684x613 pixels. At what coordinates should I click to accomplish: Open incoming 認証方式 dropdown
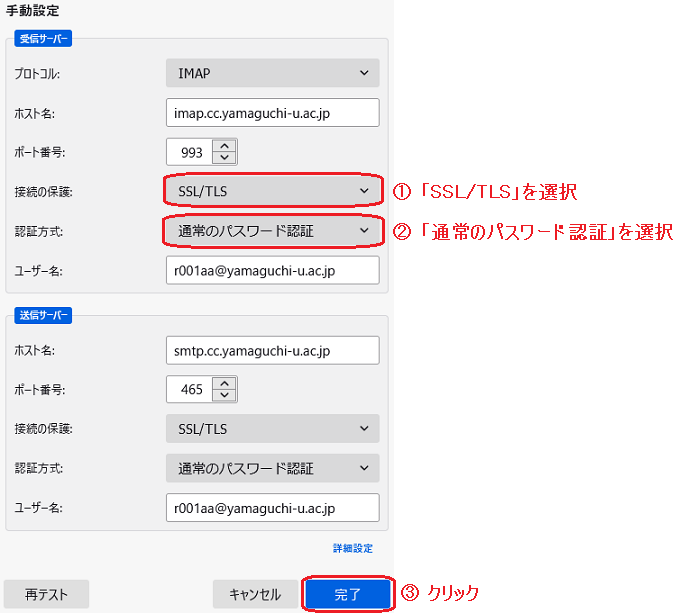(x=273, y=231)
